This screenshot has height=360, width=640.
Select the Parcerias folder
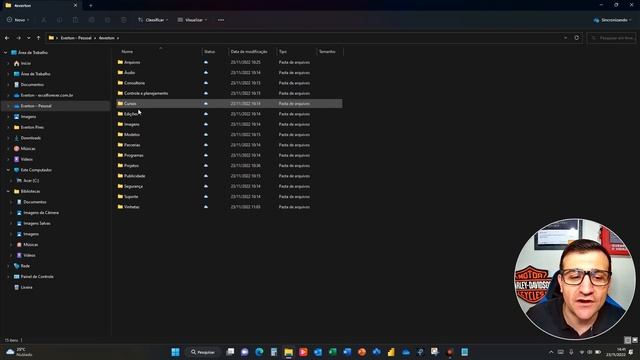click(x=132, y=145)
